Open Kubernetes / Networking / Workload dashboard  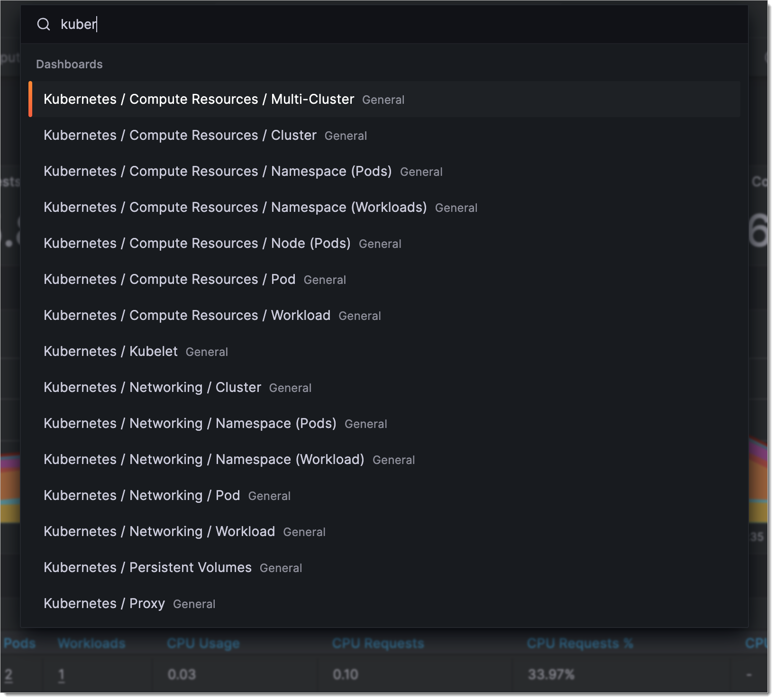tap(384, 531)
